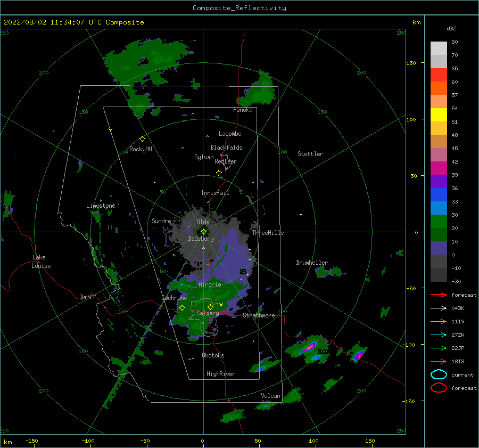Click the Composite_Reflectivity title

pos(240,8)
